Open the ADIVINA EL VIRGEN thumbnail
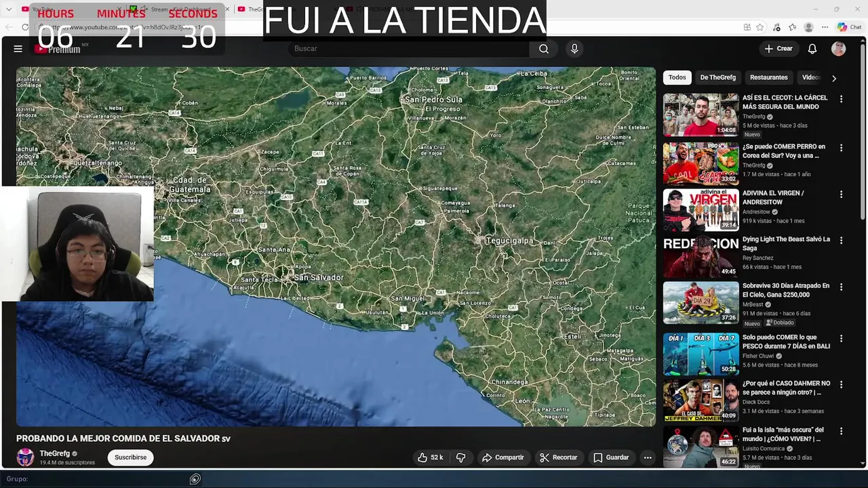This screenshot has width=868, height=488. 701,209
